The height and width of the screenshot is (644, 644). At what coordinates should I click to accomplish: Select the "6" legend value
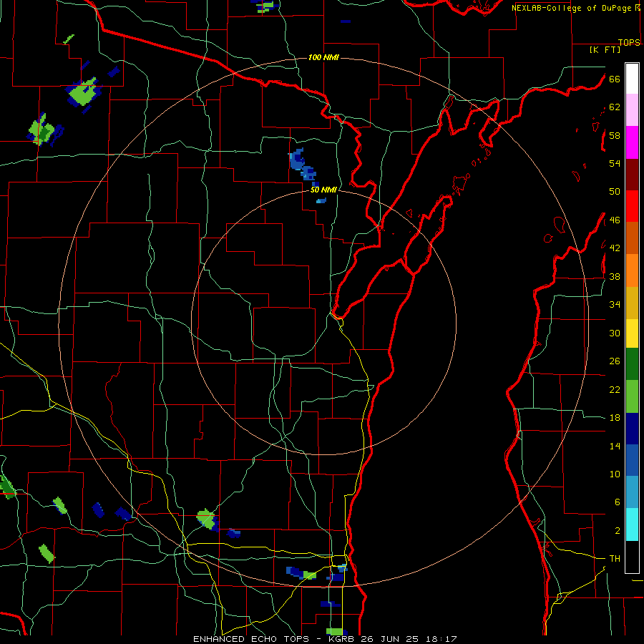coord(617,502)
